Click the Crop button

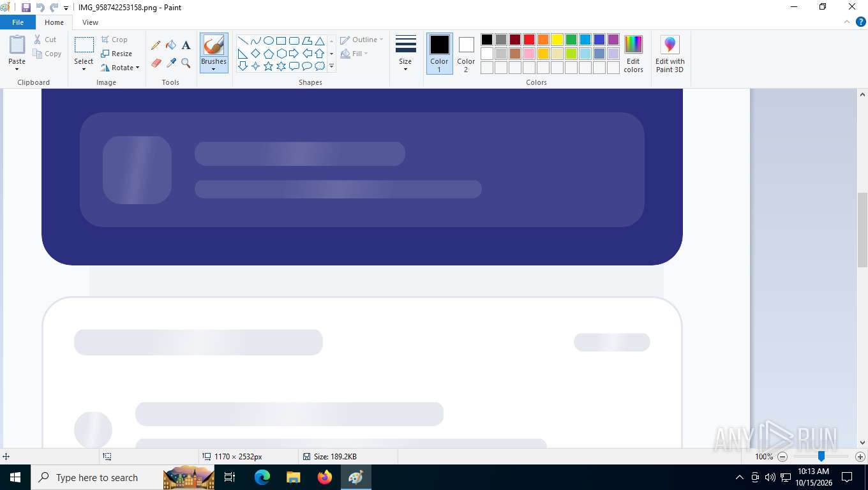click(x=114, y=40)
